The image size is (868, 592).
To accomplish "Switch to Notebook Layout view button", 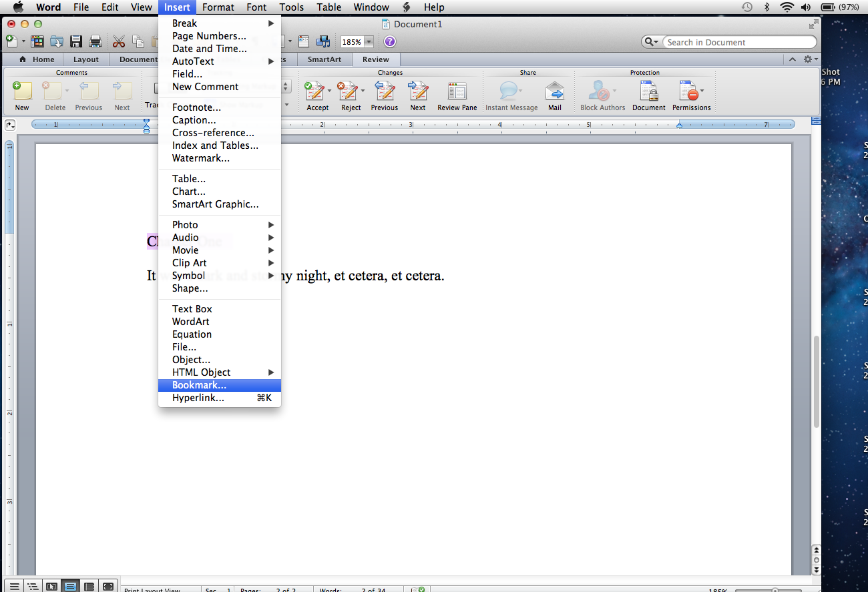I will [89, 586].
